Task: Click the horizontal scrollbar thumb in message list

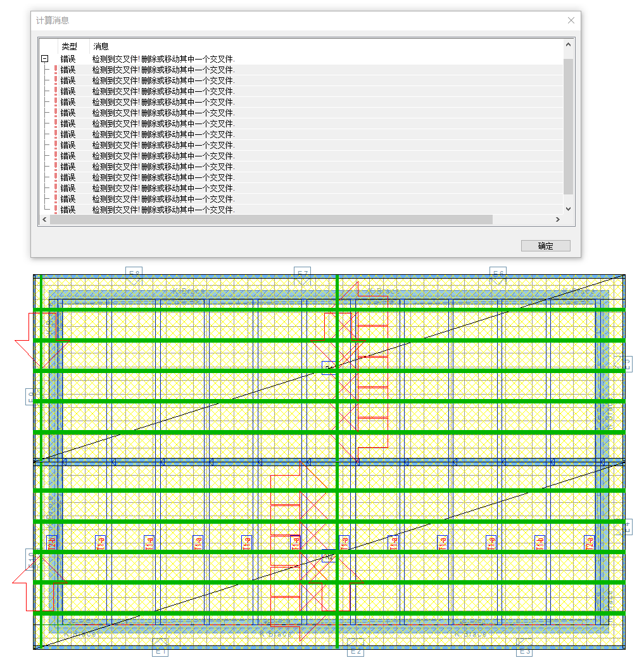Action: 271,219
